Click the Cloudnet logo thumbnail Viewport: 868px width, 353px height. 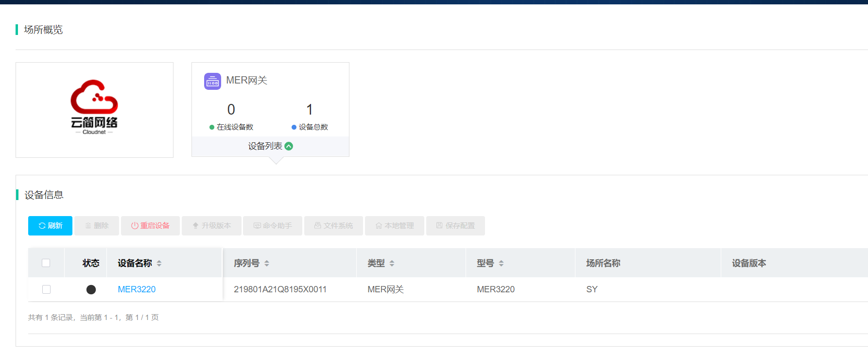pyautogui.click(x=94, y=110)
